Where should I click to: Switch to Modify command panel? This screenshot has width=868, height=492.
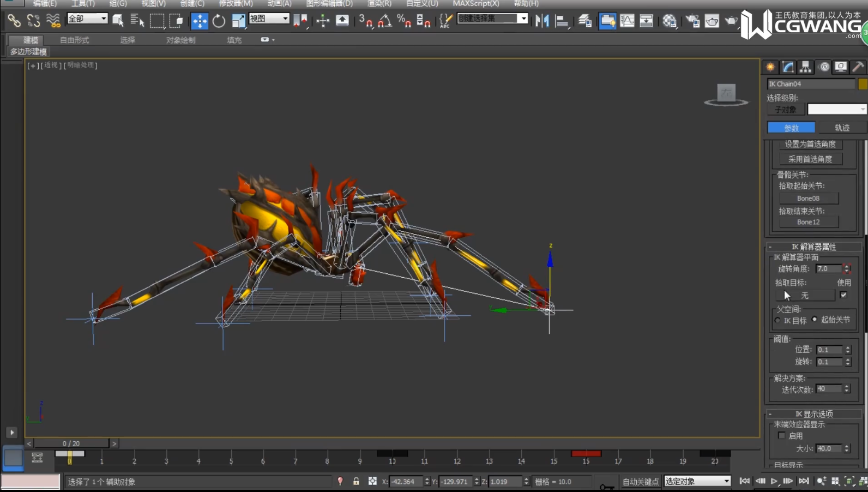pyautogui.click(x=788, y=67)
